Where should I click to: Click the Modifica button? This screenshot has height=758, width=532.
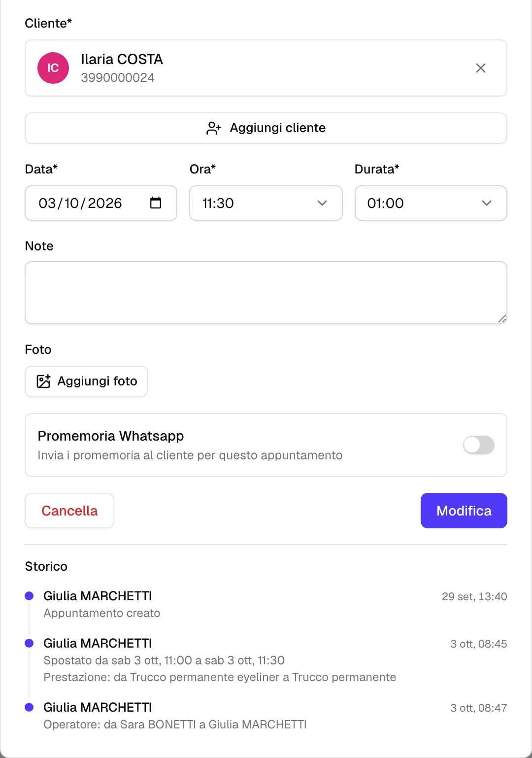click(464, 511)
